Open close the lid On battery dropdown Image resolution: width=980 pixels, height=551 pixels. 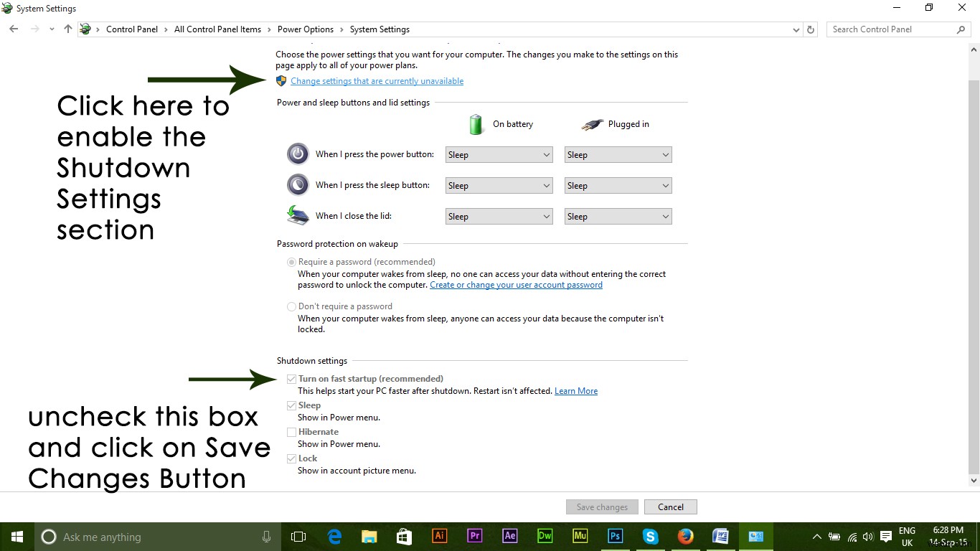pos(499,217)
